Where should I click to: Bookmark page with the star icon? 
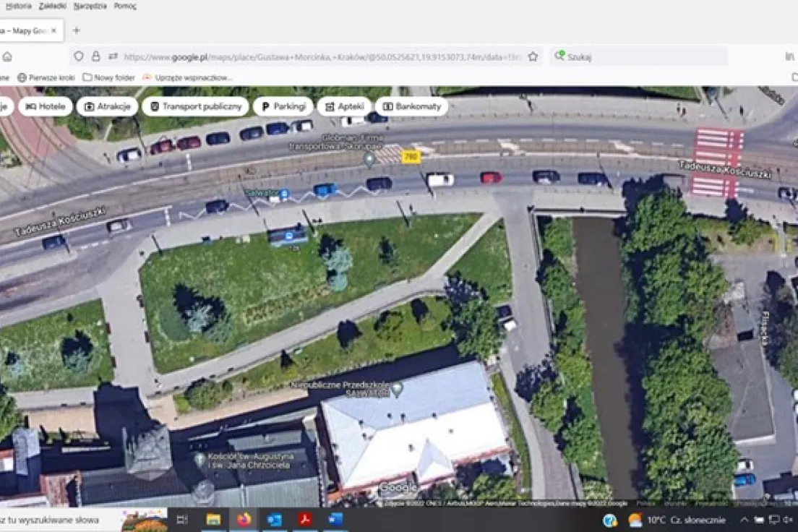pos(533,56)
